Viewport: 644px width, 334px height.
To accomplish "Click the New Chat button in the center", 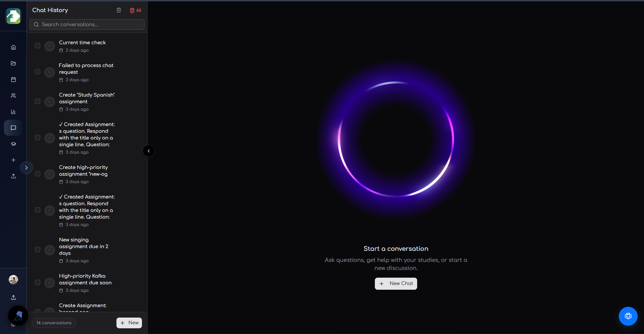I will (396, 284).
